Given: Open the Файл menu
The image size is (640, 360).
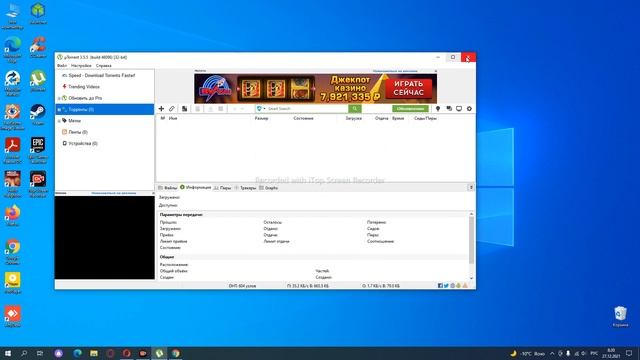Looking at the screenshot, I should coord(62,65).
